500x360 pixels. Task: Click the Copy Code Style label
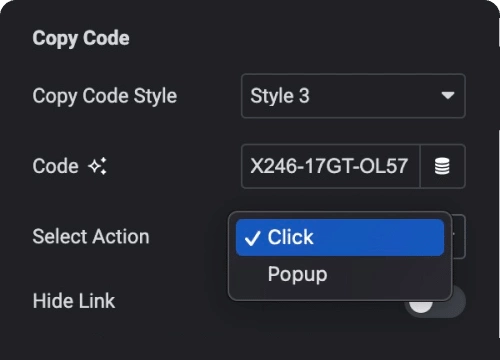[x=105, y=96]
